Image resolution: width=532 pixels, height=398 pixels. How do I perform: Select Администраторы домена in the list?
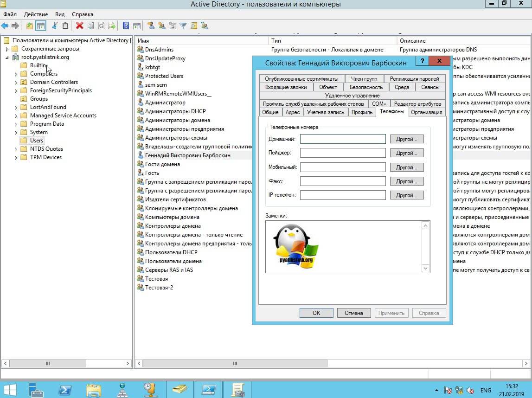pos(177,120)
